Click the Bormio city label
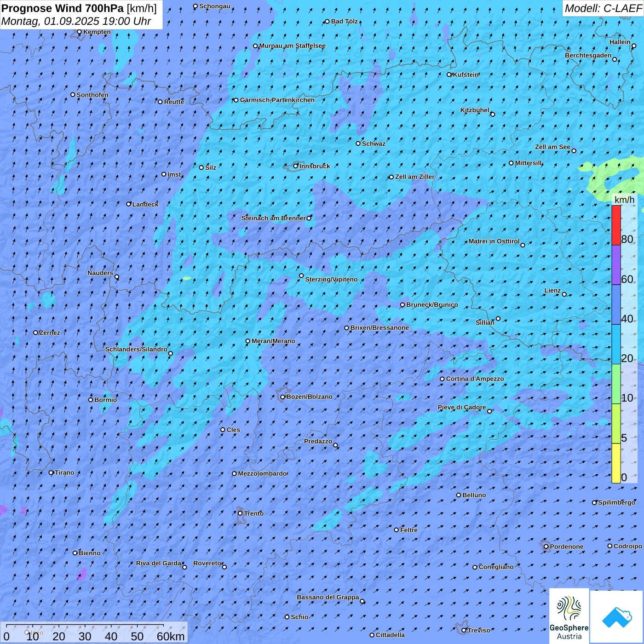Image resolution: width=644 pixels, height=644 pixels. click(x=105, y=400)
